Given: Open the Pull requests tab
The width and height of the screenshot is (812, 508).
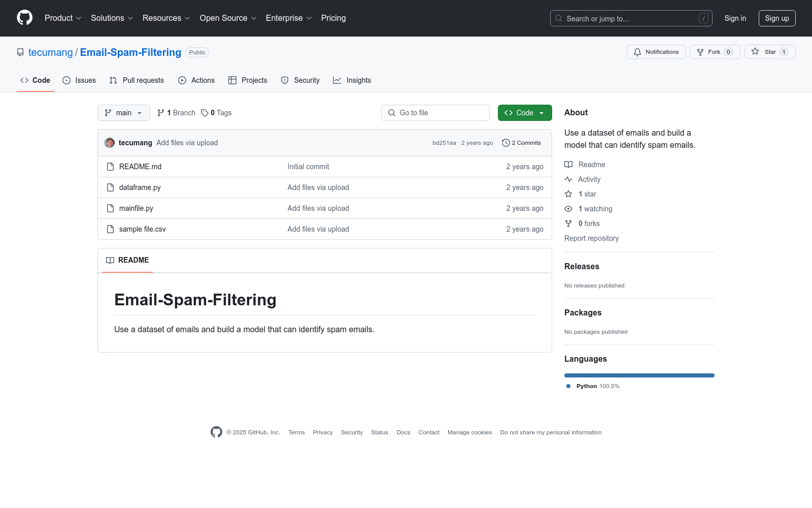Looking at the screenshot, I should [x=137, y=80].
